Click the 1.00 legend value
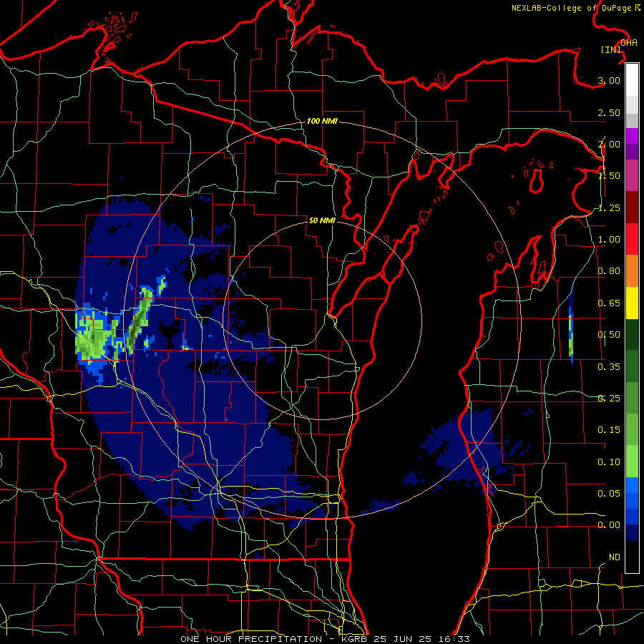The width and height of the screenshot is (644, 644). tap(609, 240)
